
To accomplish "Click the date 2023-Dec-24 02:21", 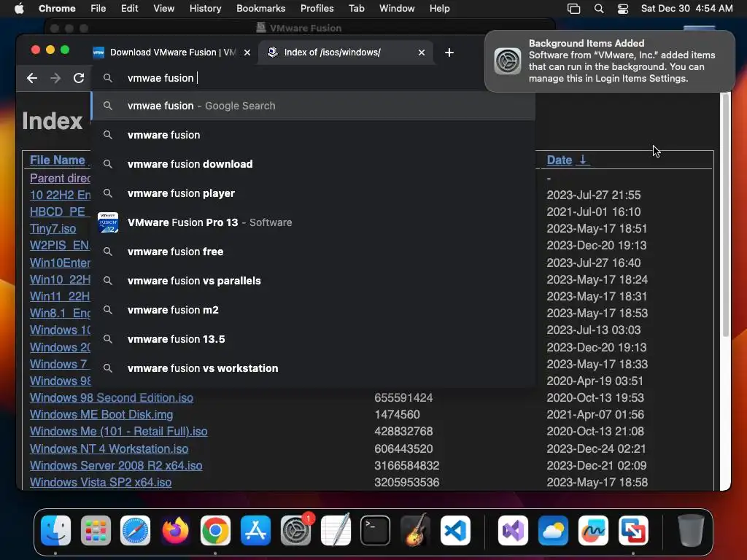I will [596, 448].
